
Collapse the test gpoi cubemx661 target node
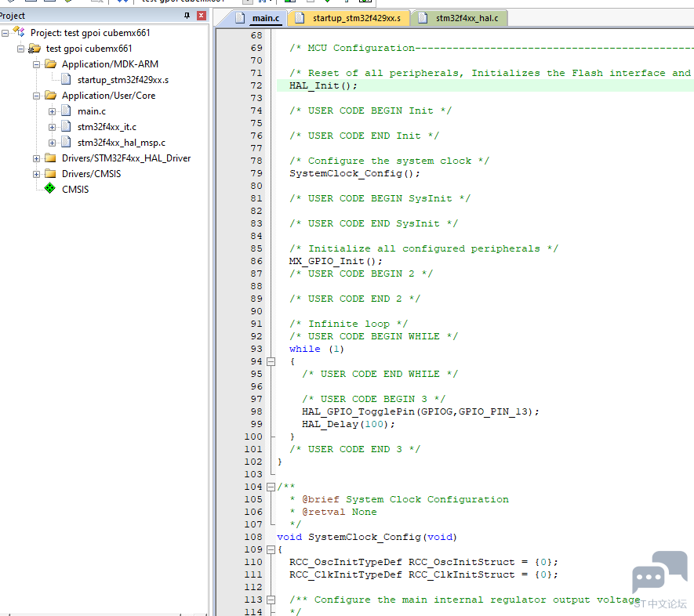click(21, 49)
